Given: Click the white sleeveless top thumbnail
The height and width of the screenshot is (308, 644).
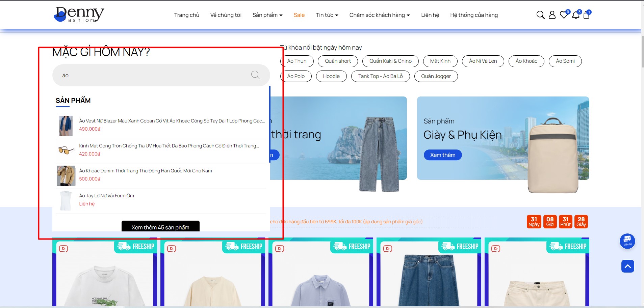Looking at the screenshot, I should (x=66, y=200).
